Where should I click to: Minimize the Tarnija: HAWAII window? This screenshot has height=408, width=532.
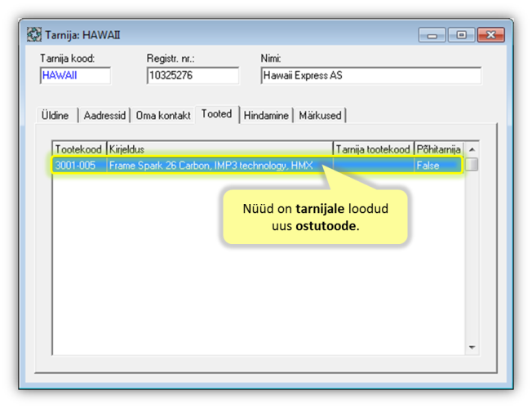click(x=432, y=36)
